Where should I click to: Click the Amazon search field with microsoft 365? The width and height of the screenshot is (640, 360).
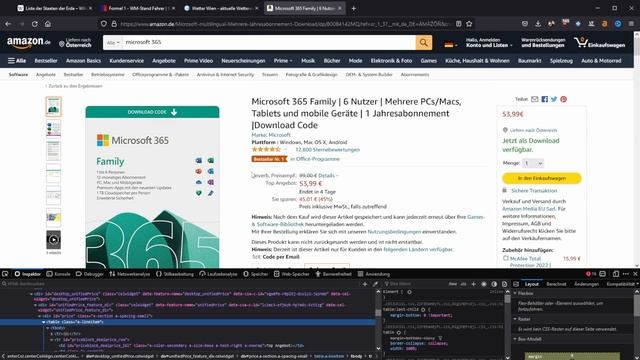pos(269,42)
